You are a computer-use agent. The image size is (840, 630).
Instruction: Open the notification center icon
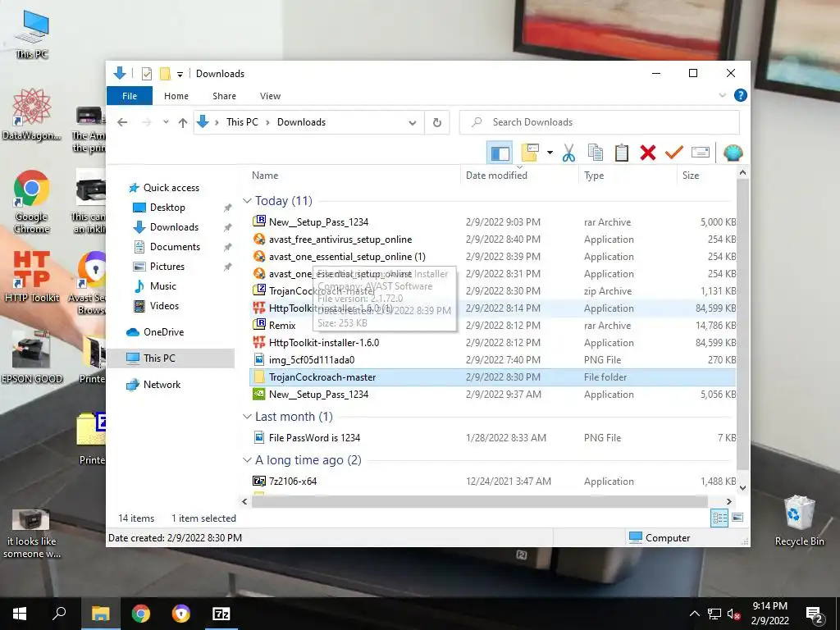click(815, 614)
